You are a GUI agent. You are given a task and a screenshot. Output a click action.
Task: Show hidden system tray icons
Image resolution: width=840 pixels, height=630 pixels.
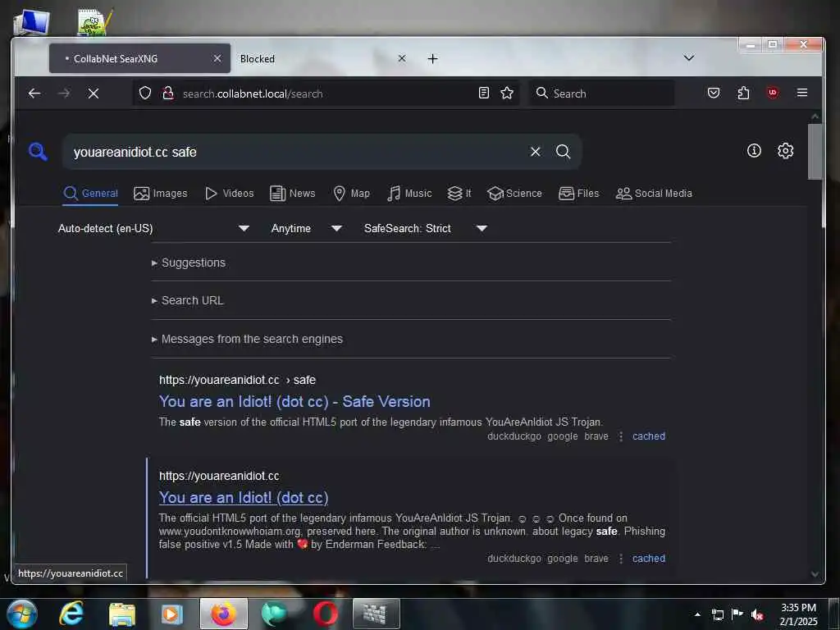tap(697, 614)
